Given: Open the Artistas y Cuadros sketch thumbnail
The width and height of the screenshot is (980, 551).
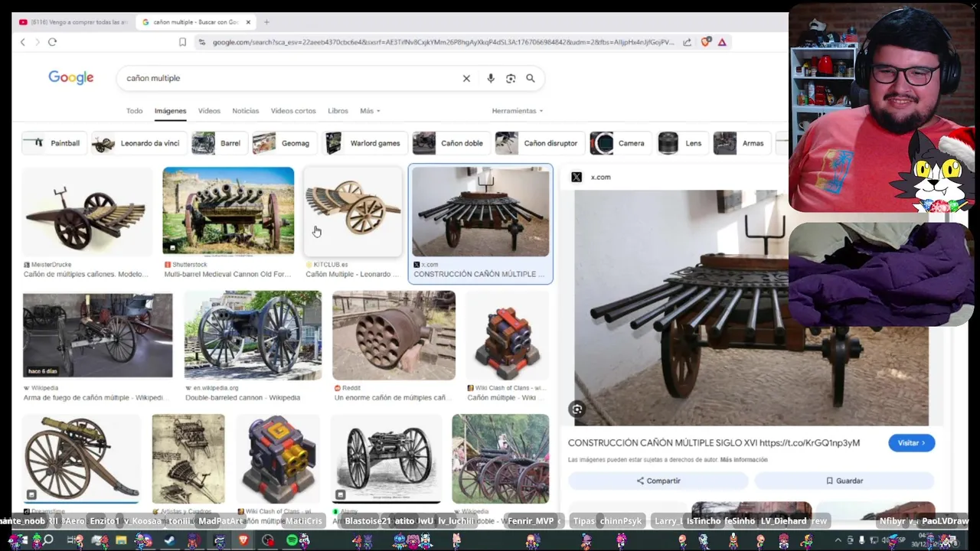Looking at the screenshot, I should tap(188, 458).
